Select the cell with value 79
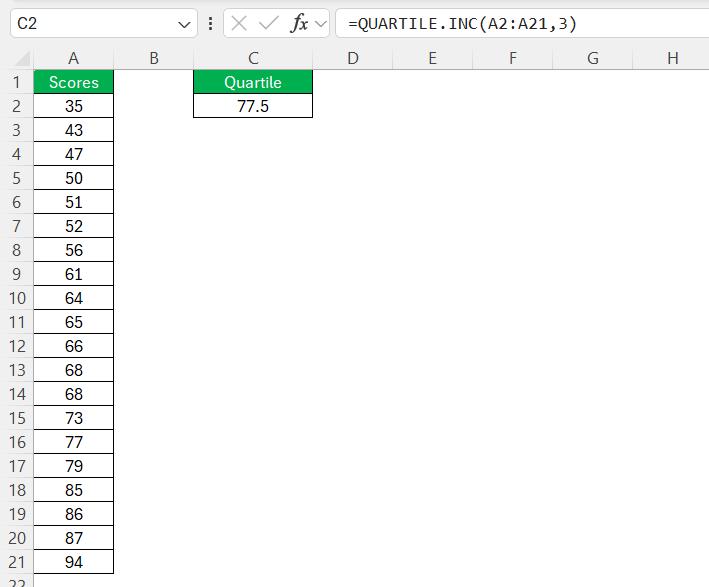The image size is (709, 587). click(x=73, y=466)
